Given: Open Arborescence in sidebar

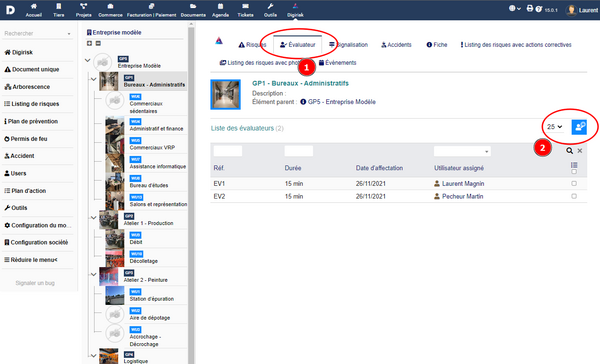Looking at the screenshot, I should coord(27,87).
